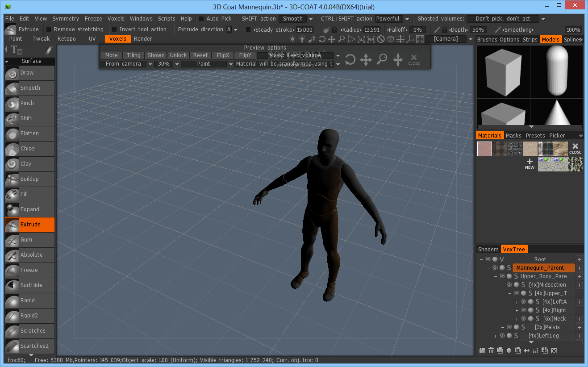Screen dimensions: 588x367
Task: Choose the Pinch tool
Action: (x=29, y=103)
